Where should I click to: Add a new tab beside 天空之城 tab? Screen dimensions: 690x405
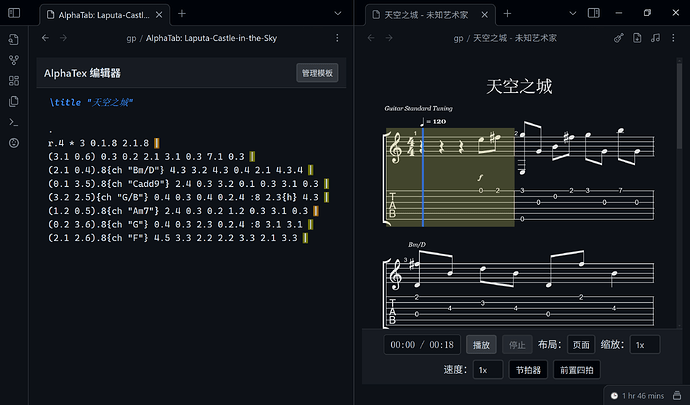coord(507,14)
